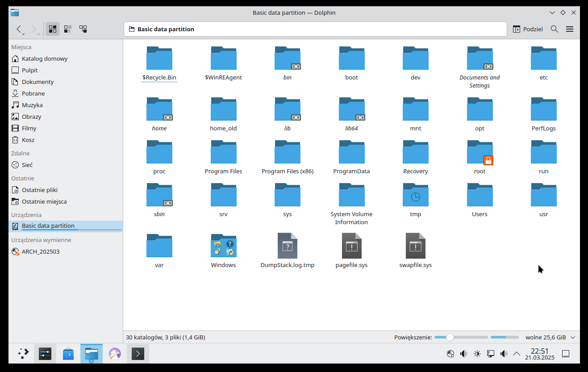The image size is (588, 372).
Task: Switch to compact view mode
Action: point(68,29)
